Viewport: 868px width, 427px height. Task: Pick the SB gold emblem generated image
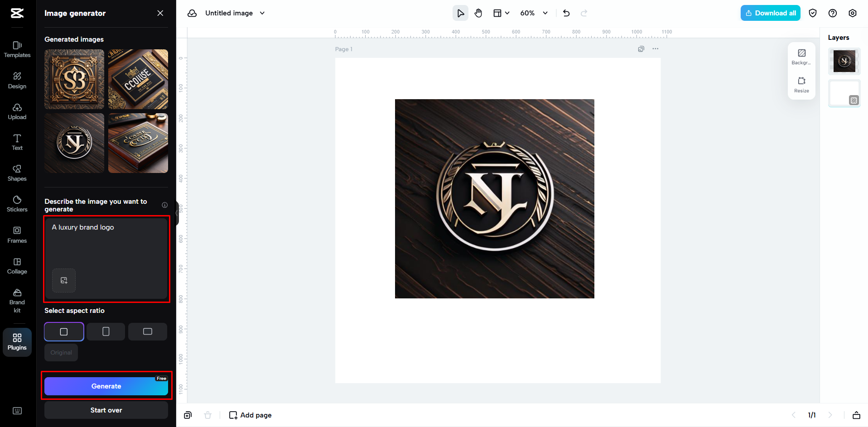tap(74, 79)
